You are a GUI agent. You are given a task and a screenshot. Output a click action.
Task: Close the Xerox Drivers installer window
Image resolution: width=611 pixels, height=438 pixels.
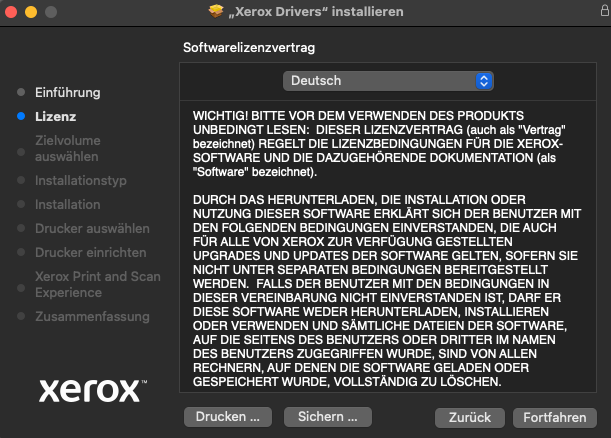pyautogui.click(x=11, y=11)
